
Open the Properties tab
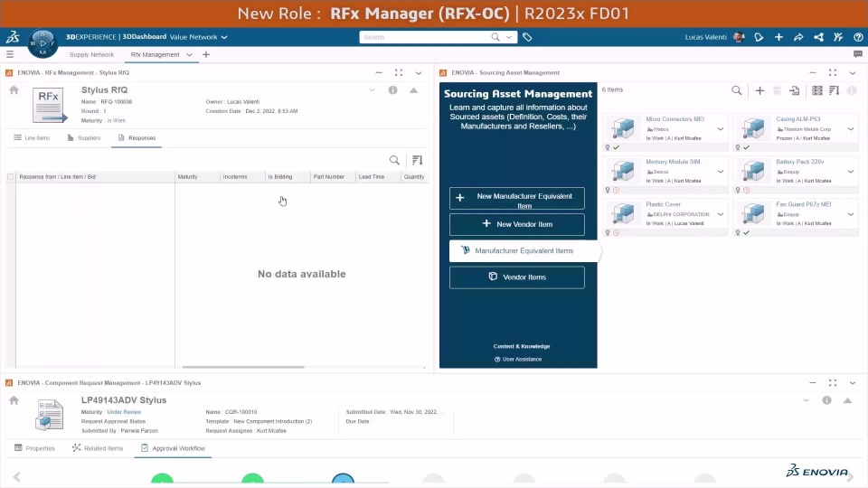point(34,448)
